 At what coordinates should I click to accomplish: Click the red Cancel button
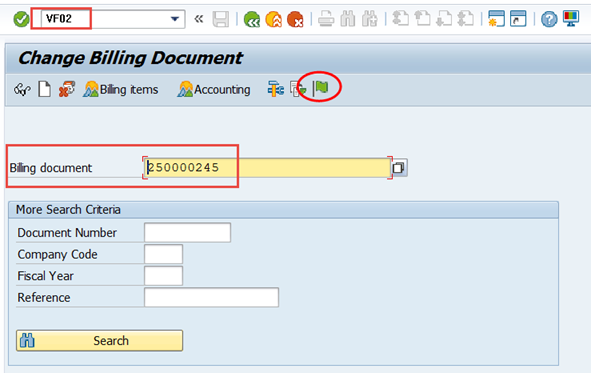[295, 19]
